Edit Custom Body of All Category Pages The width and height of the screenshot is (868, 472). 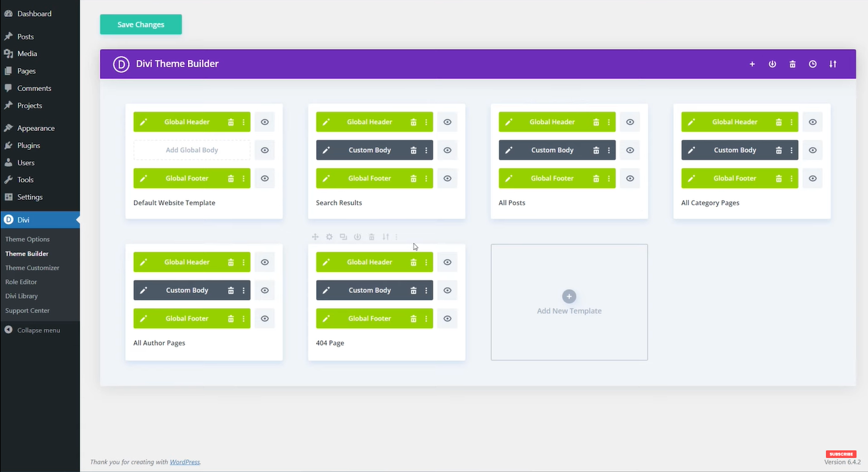click(691, 150)
